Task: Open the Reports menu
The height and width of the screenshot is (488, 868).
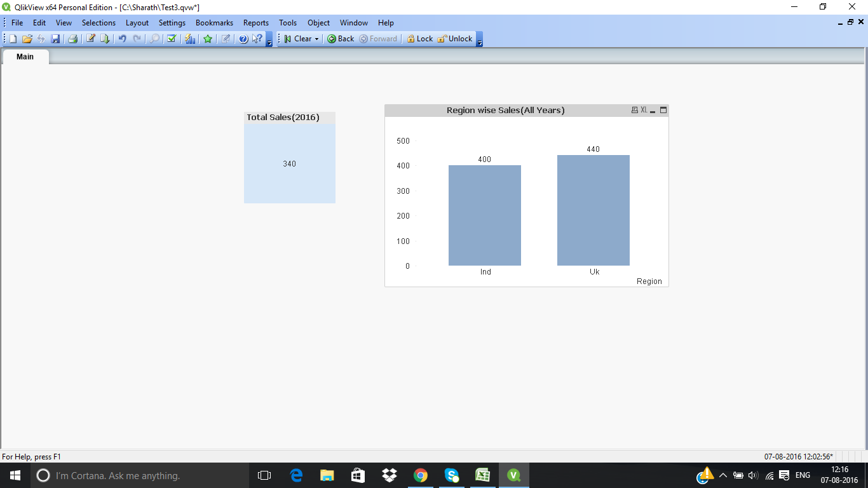Action: pos(256,23)
